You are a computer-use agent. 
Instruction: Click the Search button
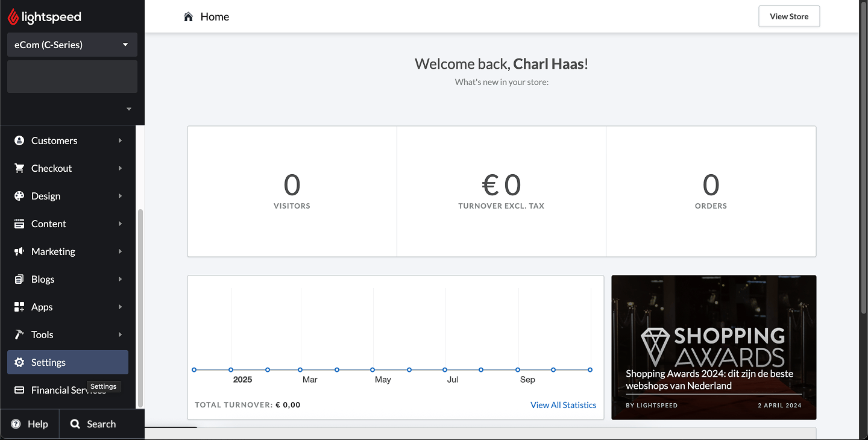coord(102,424)
